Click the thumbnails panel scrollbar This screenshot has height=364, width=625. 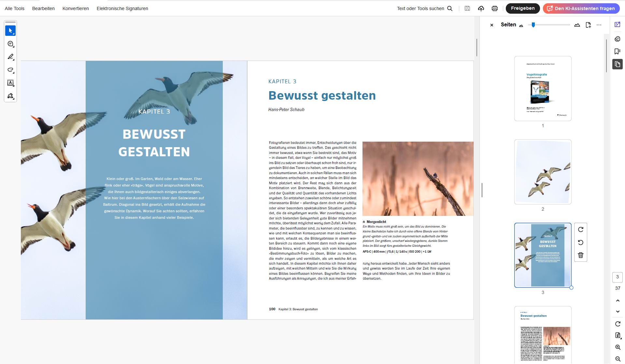coord(606,56)
